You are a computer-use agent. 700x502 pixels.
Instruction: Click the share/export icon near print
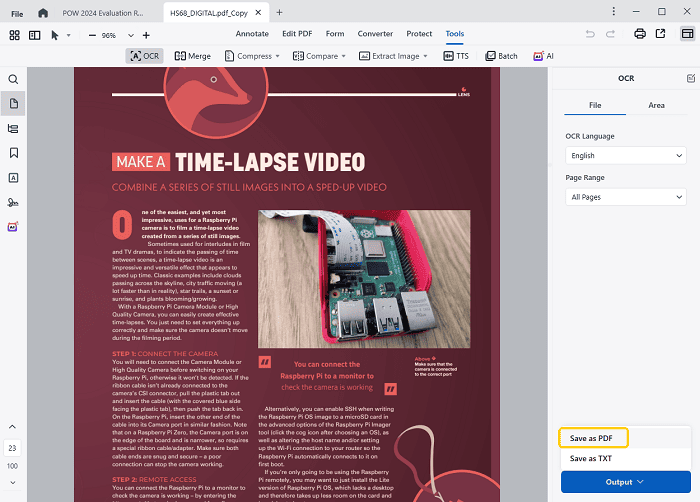(x=660, y=34)
